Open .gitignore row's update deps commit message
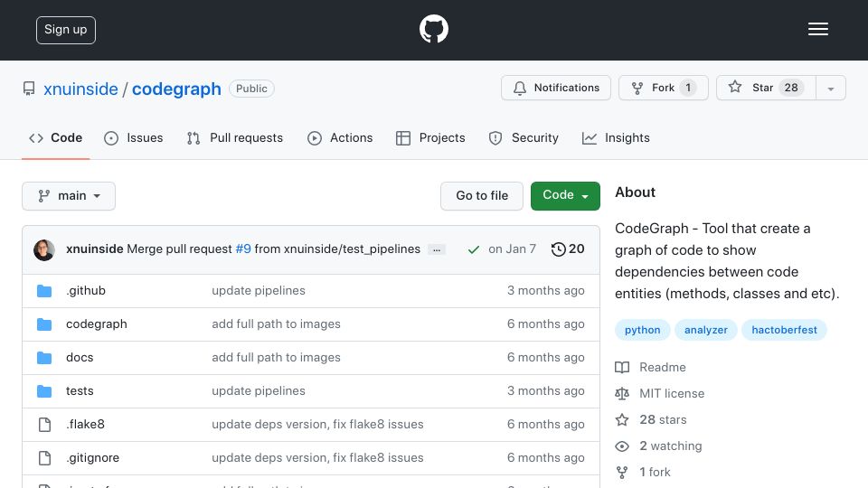Image resolution: width=868 pixels, height=488 pixels. 317,457
